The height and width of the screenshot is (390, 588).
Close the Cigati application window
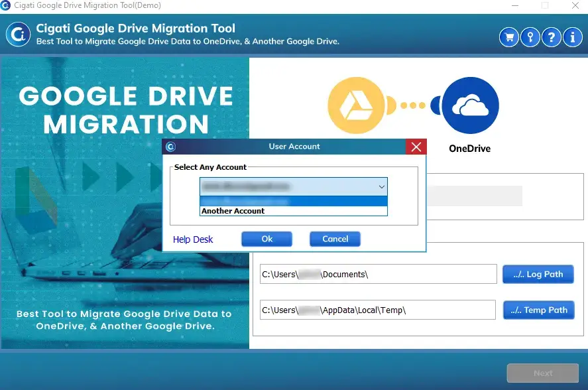(x=575, y=5)
